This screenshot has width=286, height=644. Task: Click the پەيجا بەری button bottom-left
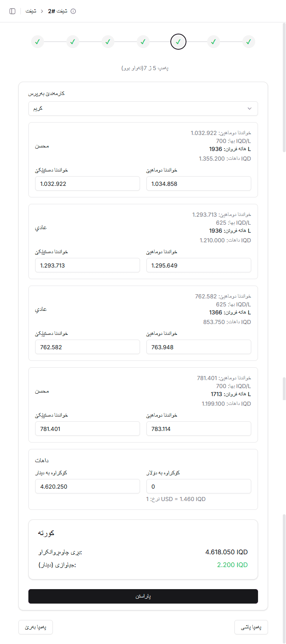[x=36, y=627]
